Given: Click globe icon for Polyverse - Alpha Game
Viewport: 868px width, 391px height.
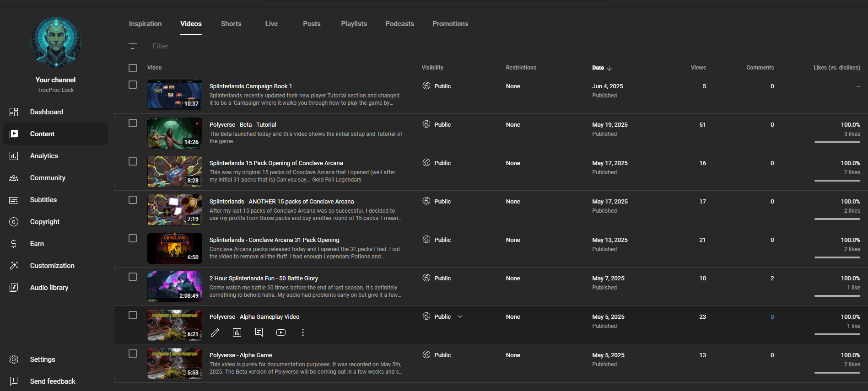Looking at the screenshot, I should pyautogui.click(x=426, y=355).
